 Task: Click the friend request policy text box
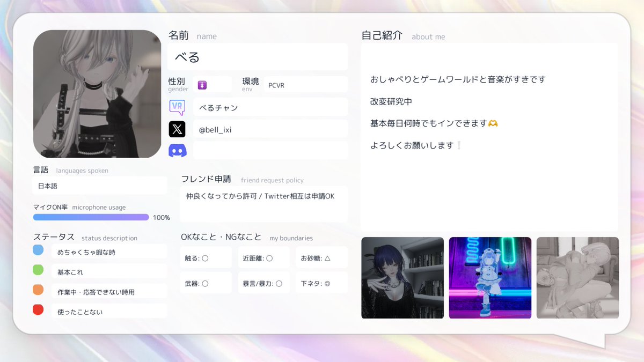pos(264,204)
